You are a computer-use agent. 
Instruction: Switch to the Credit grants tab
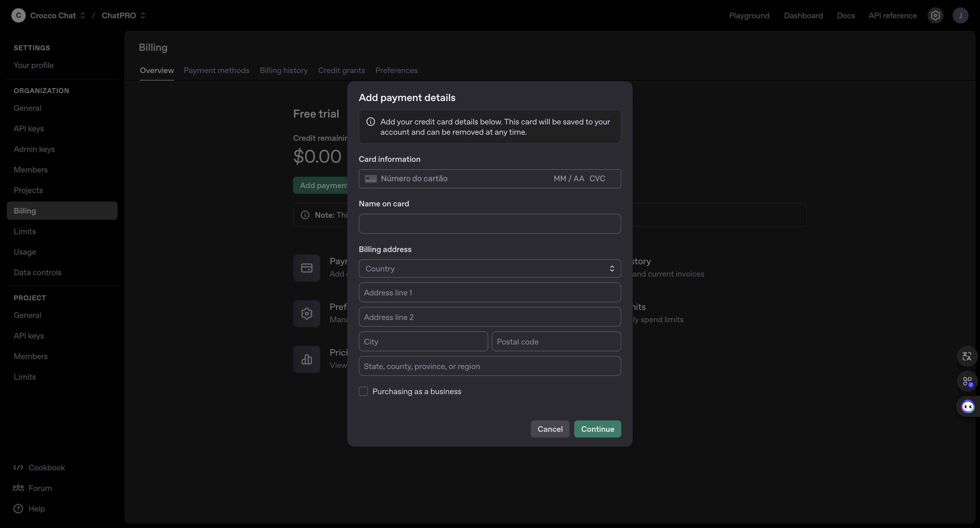[342, 70]
